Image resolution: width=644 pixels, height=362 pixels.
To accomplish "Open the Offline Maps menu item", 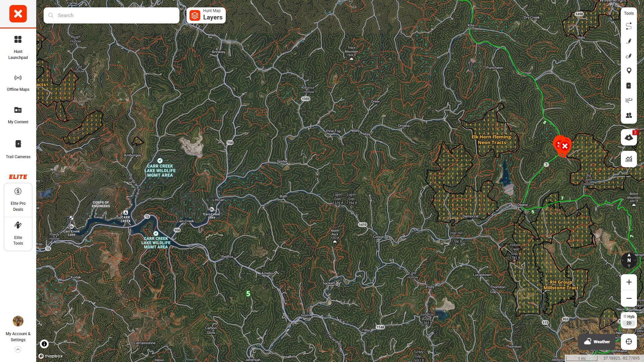I will 18,83.
